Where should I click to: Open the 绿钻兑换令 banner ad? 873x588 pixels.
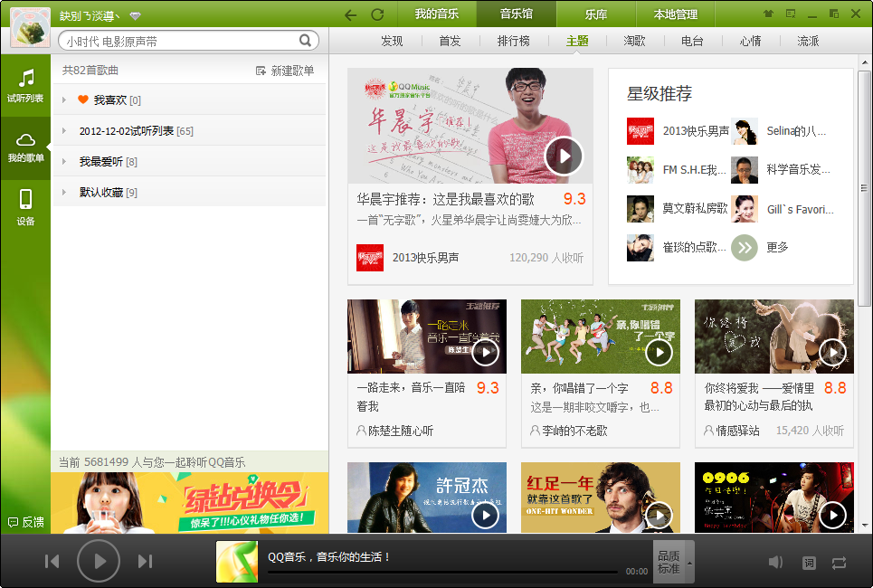point(189,503)
